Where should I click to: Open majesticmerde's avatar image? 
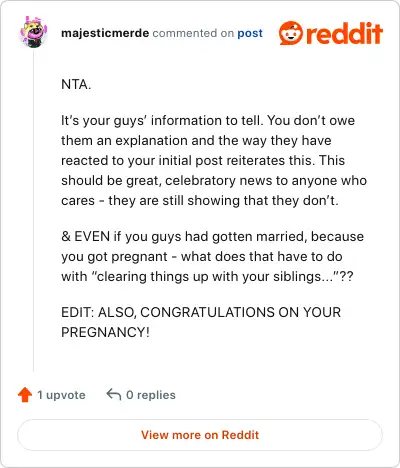pyautogui.click(x=33, y=32)
